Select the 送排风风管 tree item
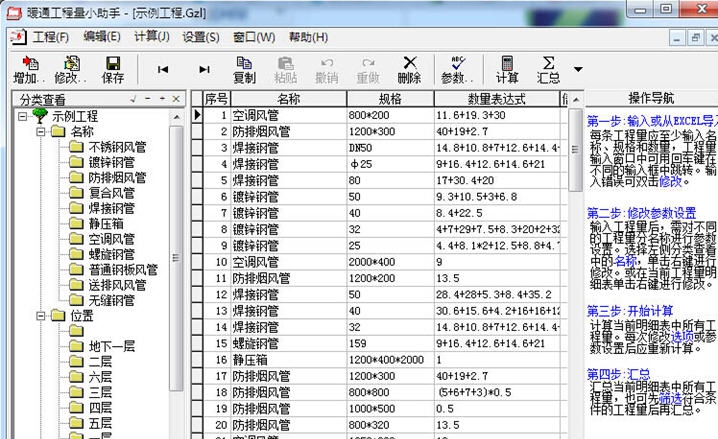This screenshot has height=439, width=718. click(117, 285)
